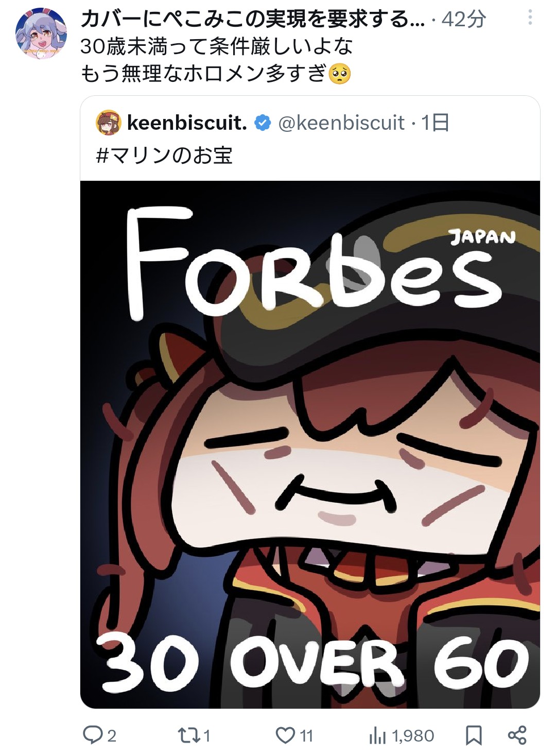Tap the 1,980 view count

(x=413, y=735)
